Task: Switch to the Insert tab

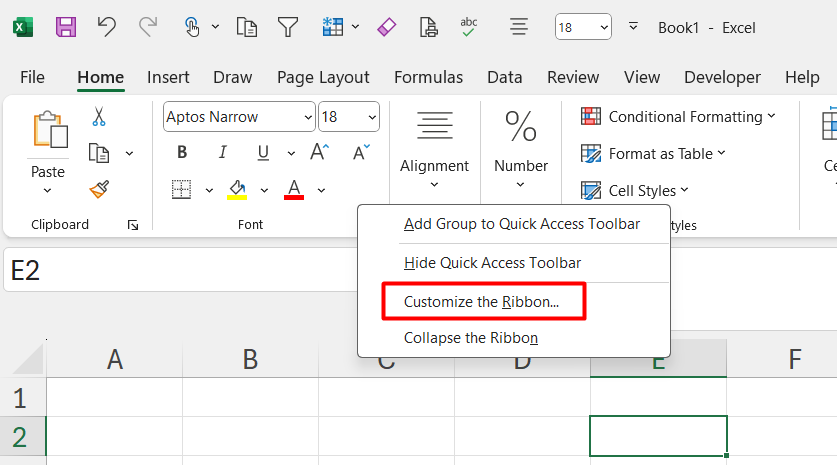Action: [x=168, y=77]
